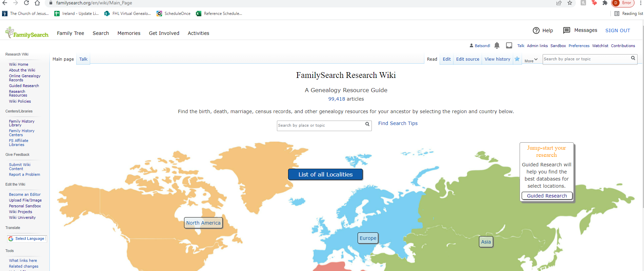
Task: Click the Chrome profile avatar D
Action: pos(616,3)
